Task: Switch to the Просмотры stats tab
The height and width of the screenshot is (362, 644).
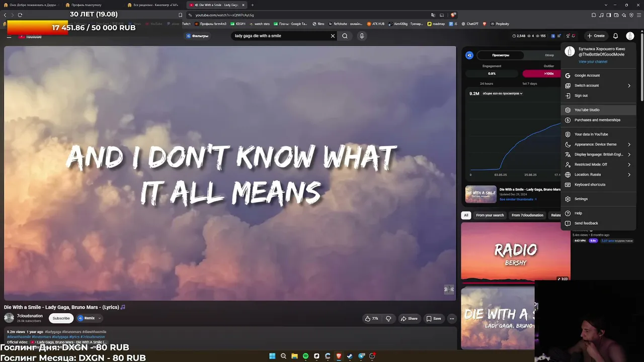Action: point(501,55)
